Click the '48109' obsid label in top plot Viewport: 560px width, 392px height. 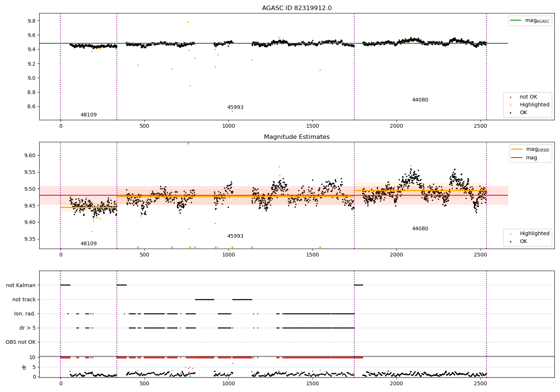click(x=88, y=115)
